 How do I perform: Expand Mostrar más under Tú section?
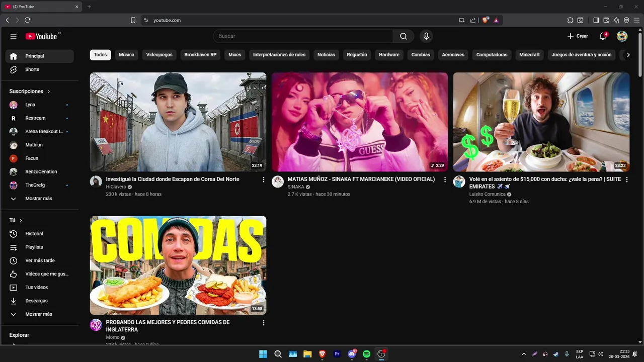point(39,314)
